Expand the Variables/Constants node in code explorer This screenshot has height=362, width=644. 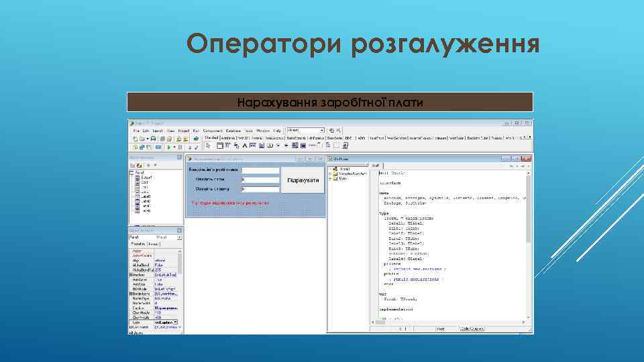tap(330, 174)
